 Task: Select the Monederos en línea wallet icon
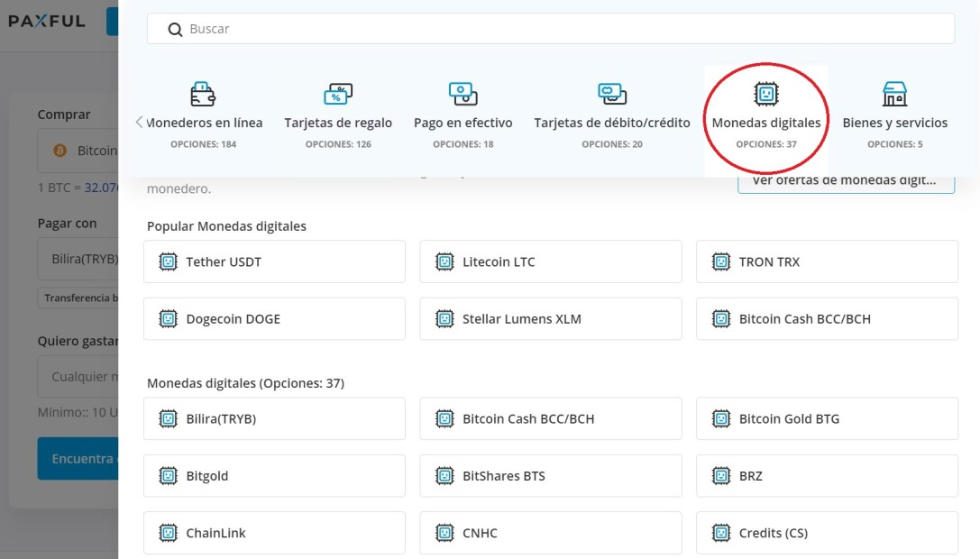click(x=203, y=94)
